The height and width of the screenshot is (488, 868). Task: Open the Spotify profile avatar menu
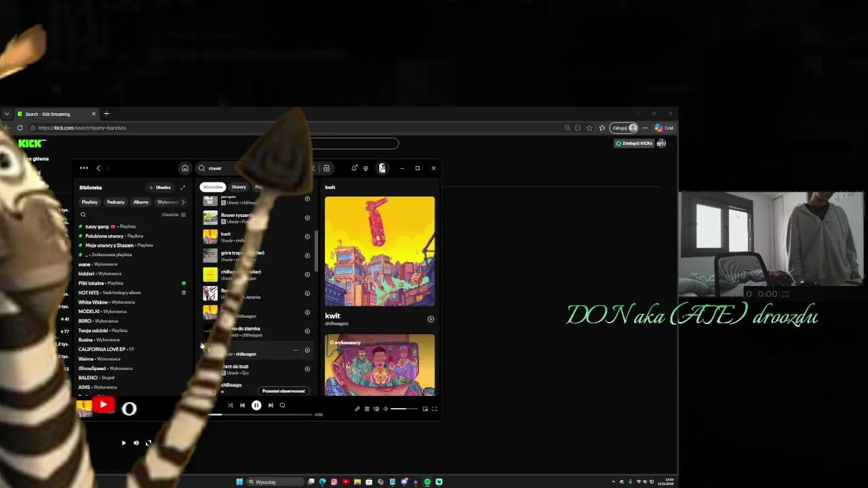(382, 168)
